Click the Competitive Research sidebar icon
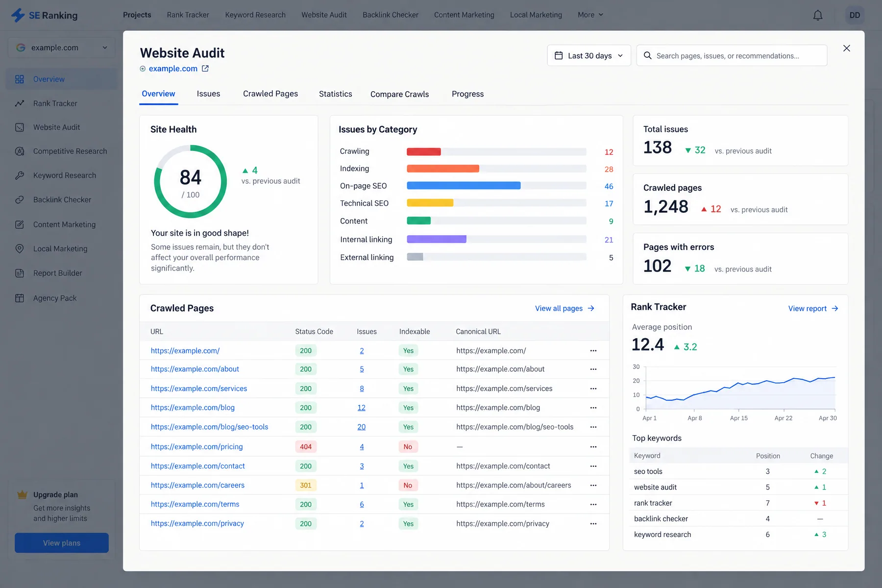Viewport: 882px width, 588px height. 20,151
